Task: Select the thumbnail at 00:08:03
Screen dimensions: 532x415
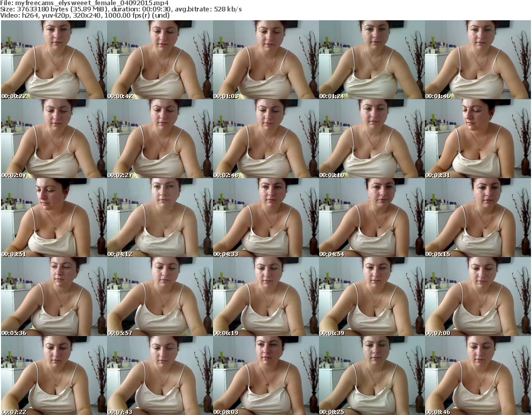Action: point(265,376)
